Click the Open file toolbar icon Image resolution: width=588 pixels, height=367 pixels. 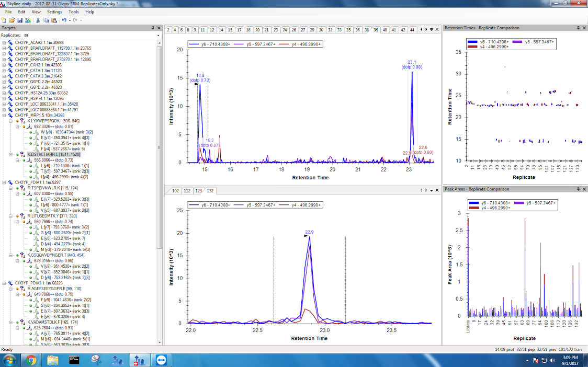12,20
